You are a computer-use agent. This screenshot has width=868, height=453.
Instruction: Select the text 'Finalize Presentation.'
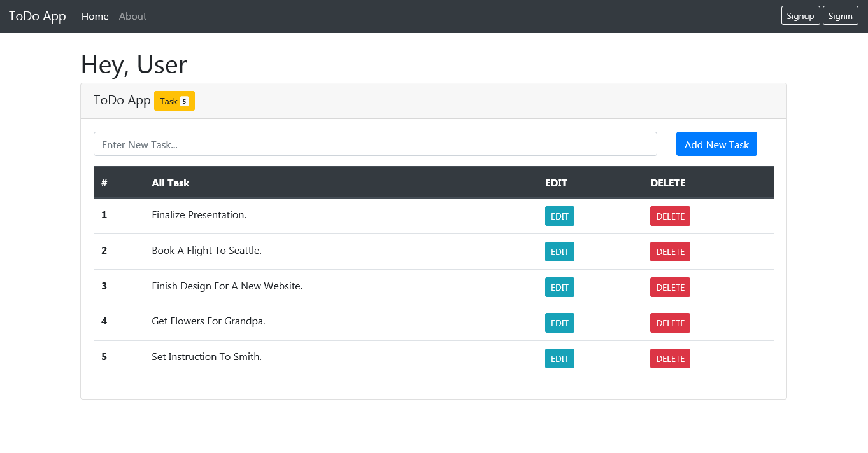coord(199,215)
